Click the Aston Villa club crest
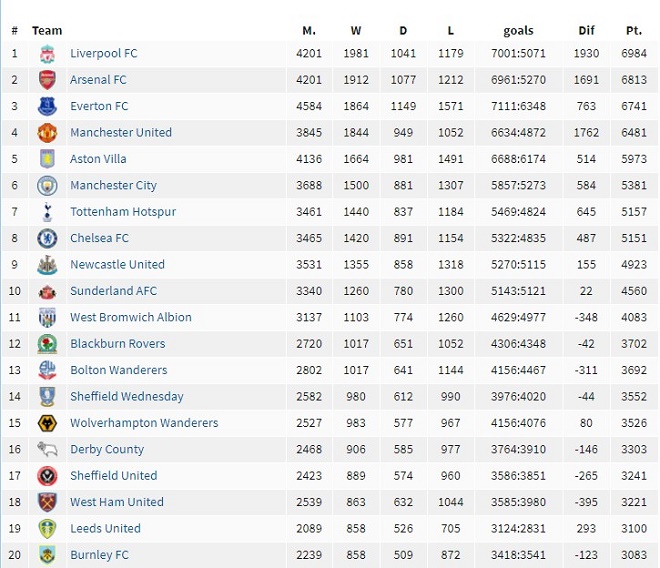660x568 pixels. pos(47,160)
